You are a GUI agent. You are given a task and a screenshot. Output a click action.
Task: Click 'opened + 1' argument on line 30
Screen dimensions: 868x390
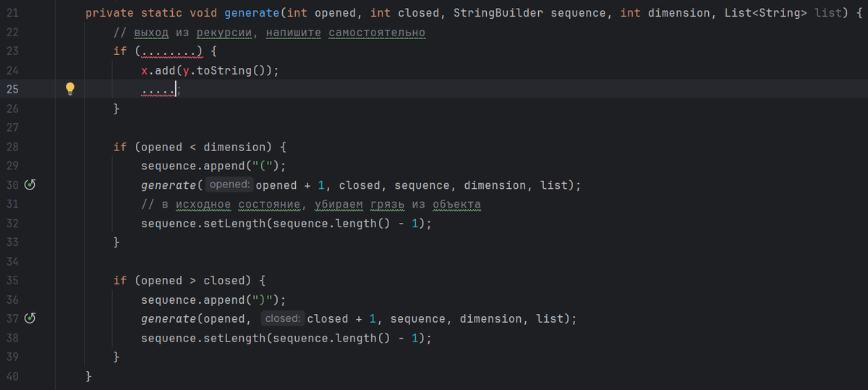pos(291,185)
